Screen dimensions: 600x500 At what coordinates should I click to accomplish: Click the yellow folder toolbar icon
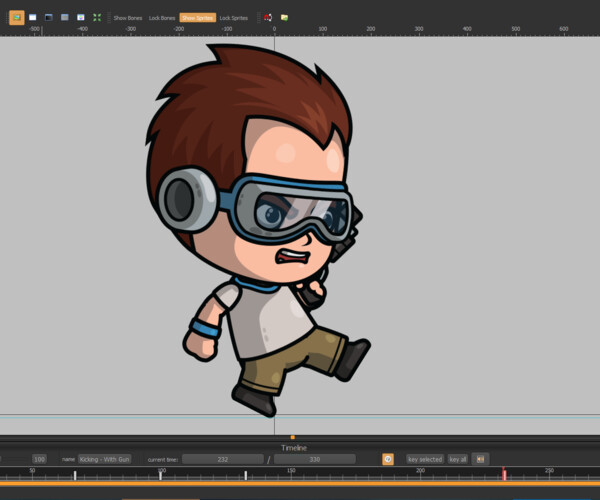pos(284,17)
